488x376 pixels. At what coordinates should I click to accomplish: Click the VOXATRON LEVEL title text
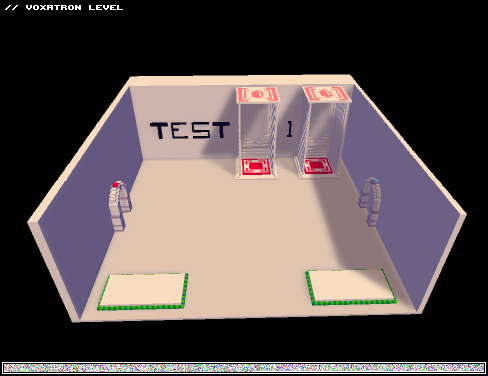pyautogui.click(x=74, y=7)
